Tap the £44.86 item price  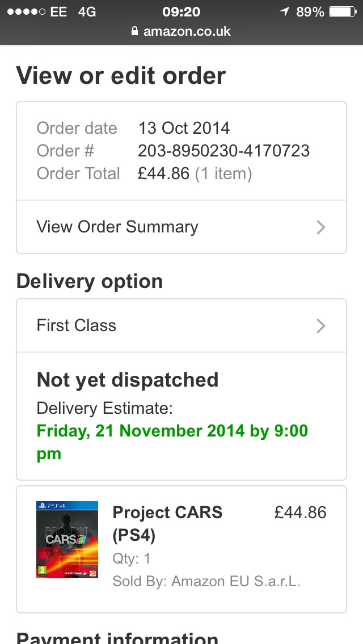pyautogui.click(x=301, y=512)
